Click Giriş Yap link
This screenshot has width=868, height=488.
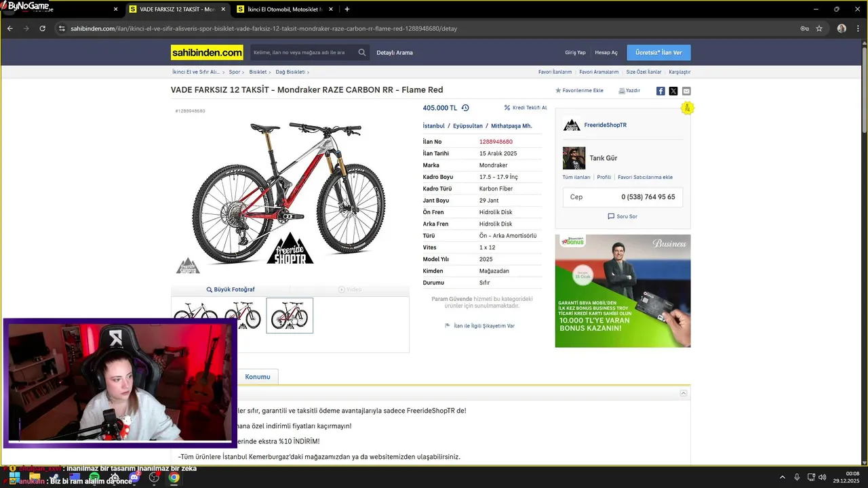pyautogui.click(x=575, y=53)
